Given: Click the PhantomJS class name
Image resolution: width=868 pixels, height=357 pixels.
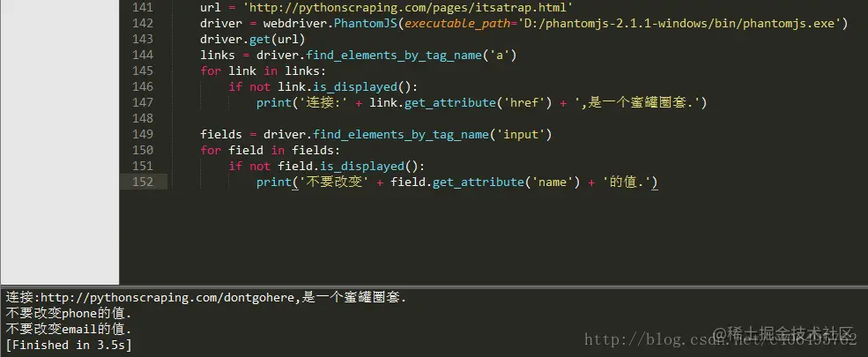Looking at the screenshot, I should [366, 23].
